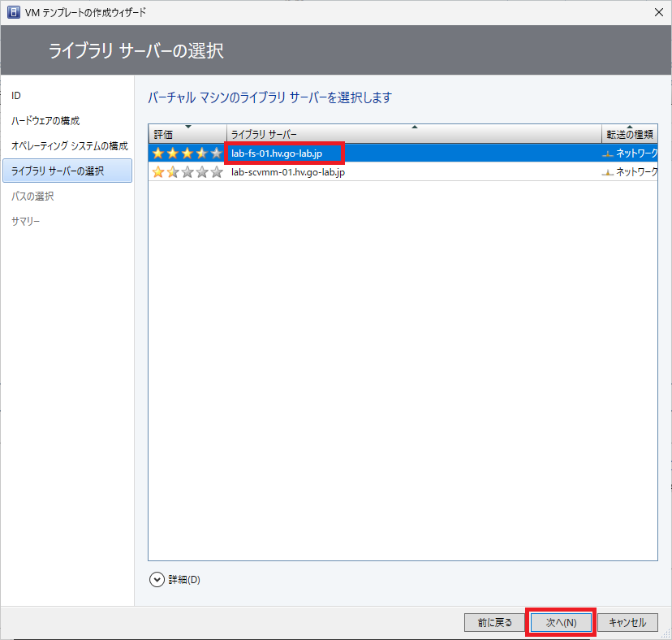Click the VM template wizard title icon
The image size is (672, 640).
coord(13,12)
